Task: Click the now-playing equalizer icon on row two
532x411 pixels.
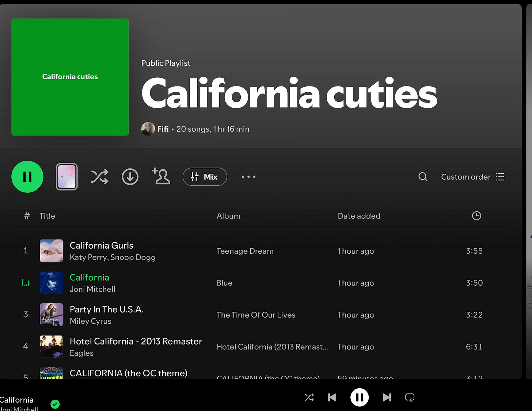Action: click(26, 283)
